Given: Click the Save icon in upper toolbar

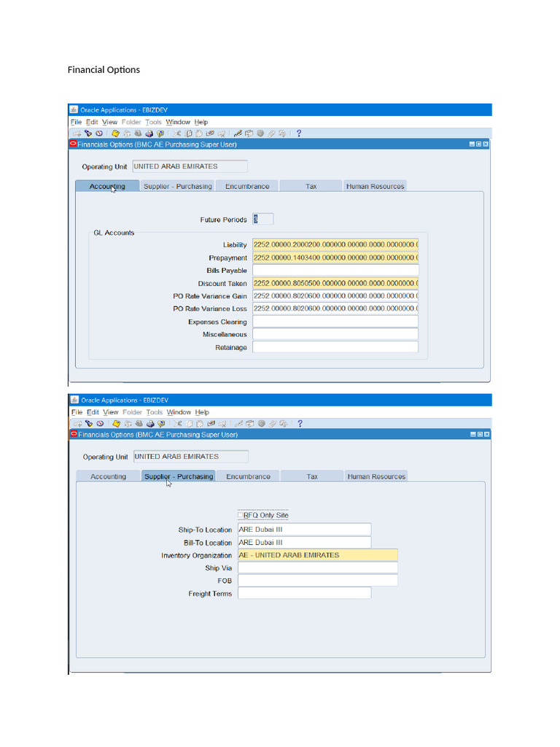Looking at the screenshot, I should [116, 133].
